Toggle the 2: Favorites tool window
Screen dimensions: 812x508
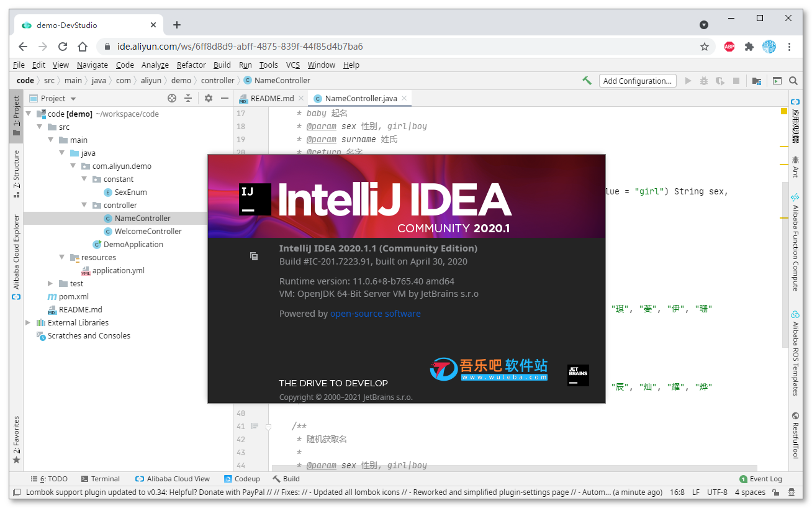click(x=16, y=440)
